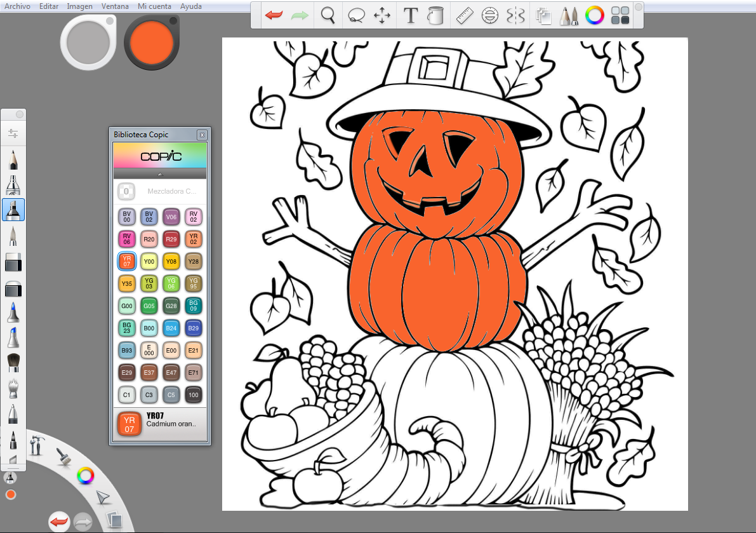Screen dimensions: 756x533
Task: Open the brush icon in the lagoon
Action: click(x=63, y=456)
